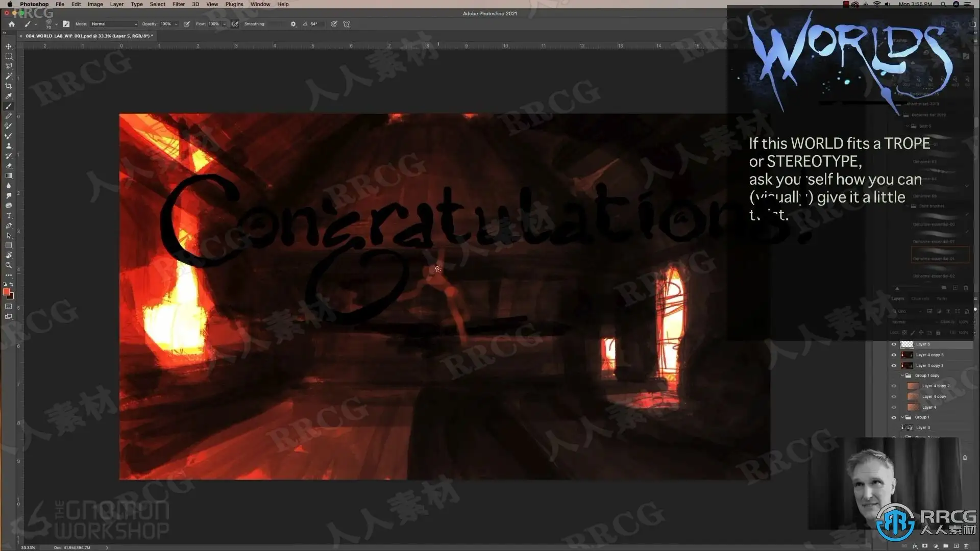
Task: Click the red foreground color swatch
Action: pos(6,292)
